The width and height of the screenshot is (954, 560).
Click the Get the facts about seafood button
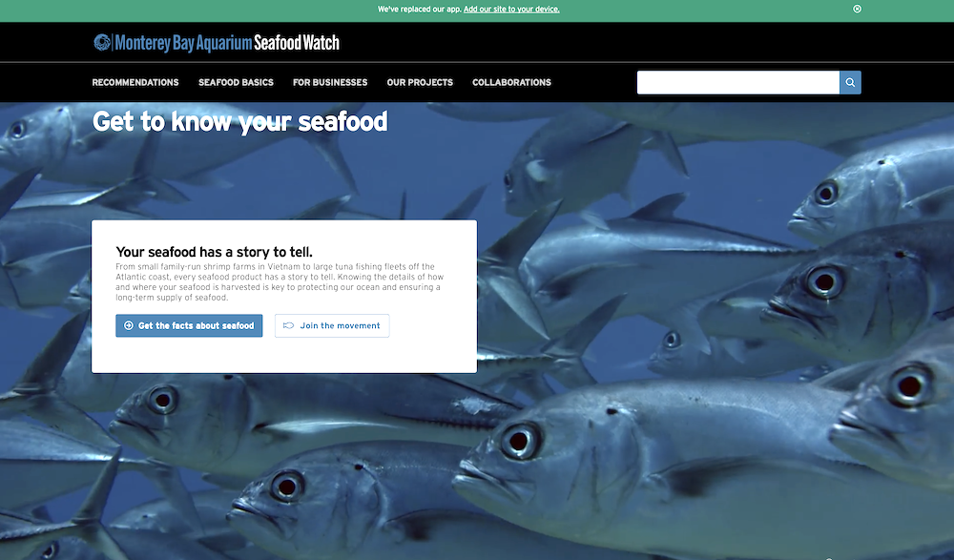pos(189,325)
